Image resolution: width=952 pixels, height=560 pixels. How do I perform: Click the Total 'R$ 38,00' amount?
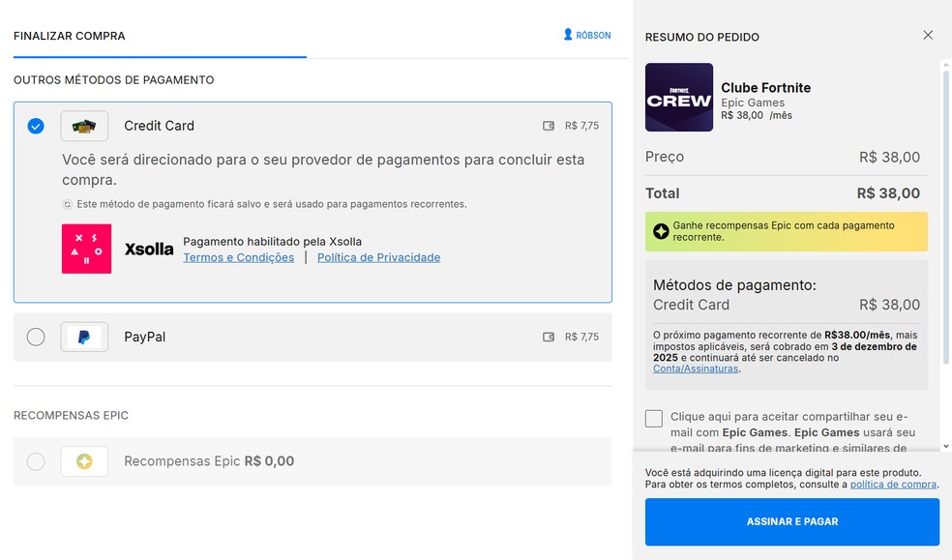coord(888,193)
